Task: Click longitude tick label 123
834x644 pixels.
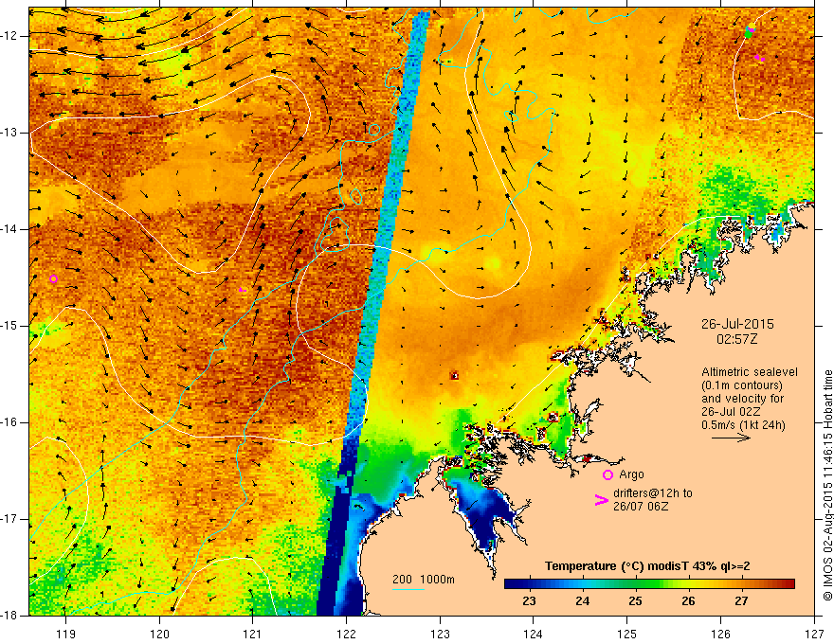Action: (440, 635)
